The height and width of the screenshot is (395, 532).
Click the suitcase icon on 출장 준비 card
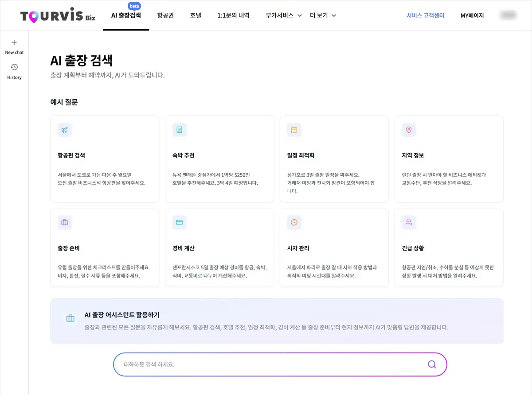click(65, 222)
